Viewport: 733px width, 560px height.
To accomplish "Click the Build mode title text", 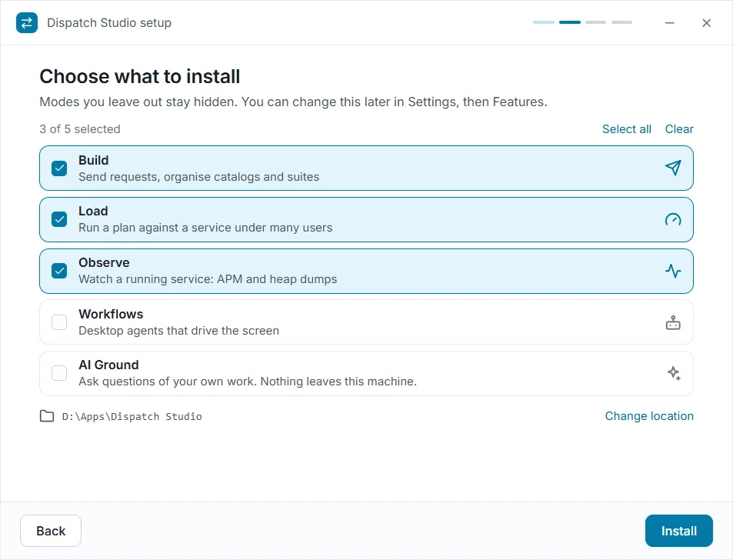I will (94, 160).
